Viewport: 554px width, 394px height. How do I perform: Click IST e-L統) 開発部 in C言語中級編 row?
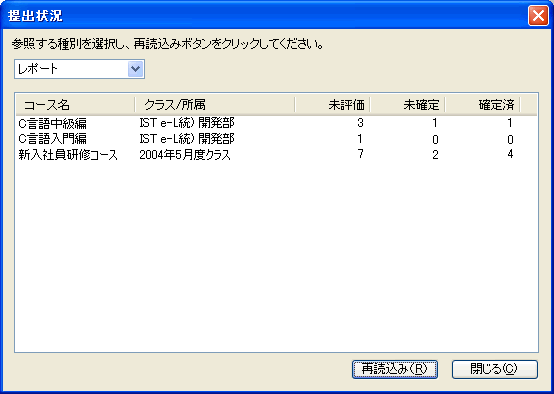point(187,123)
